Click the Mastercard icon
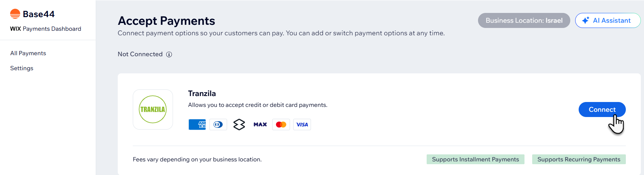The image size is (644, 175). 281,124
